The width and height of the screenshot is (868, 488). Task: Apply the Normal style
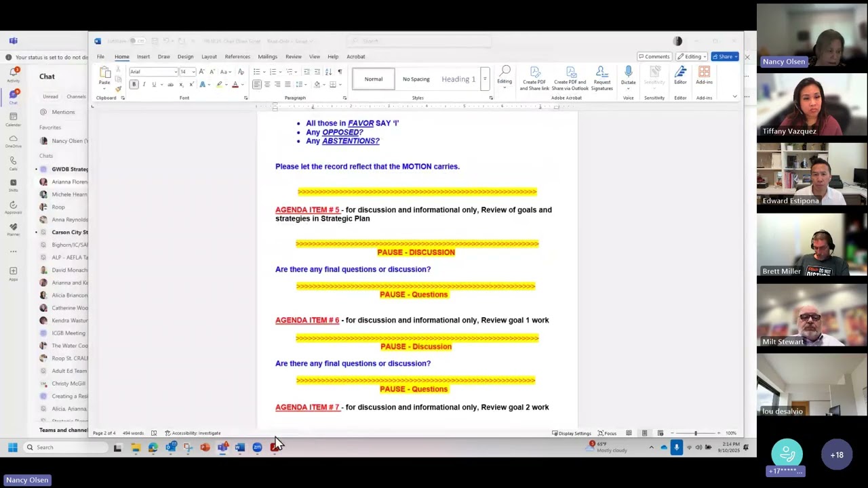(374, 79)
